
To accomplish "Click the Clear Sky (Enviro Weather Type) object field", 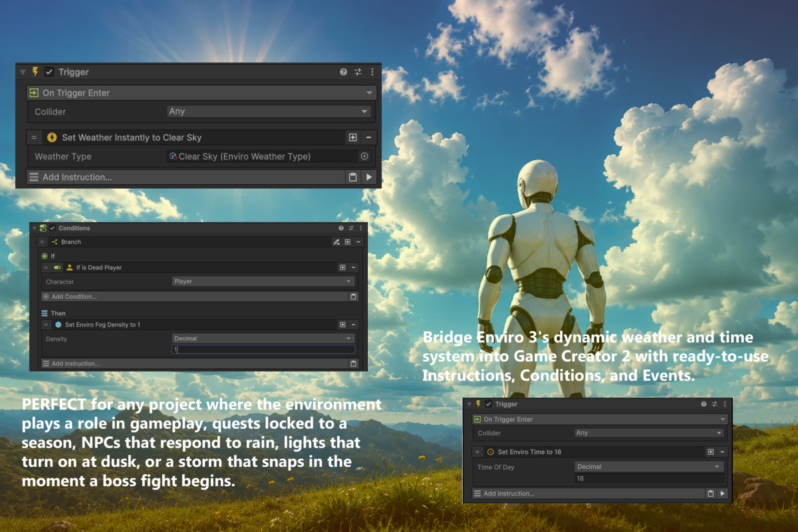I will 262,156.
